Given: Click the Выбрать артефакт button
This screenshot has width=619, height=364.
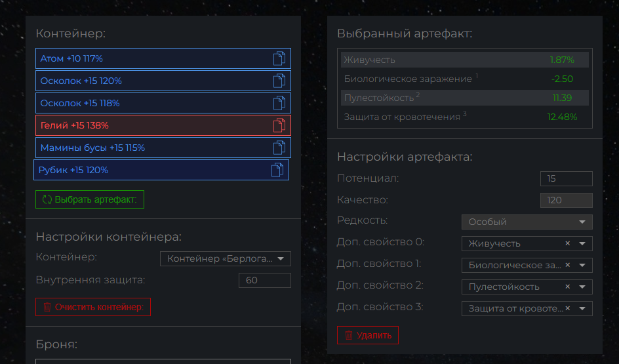Looking at the screenshot, I should 90,199.
